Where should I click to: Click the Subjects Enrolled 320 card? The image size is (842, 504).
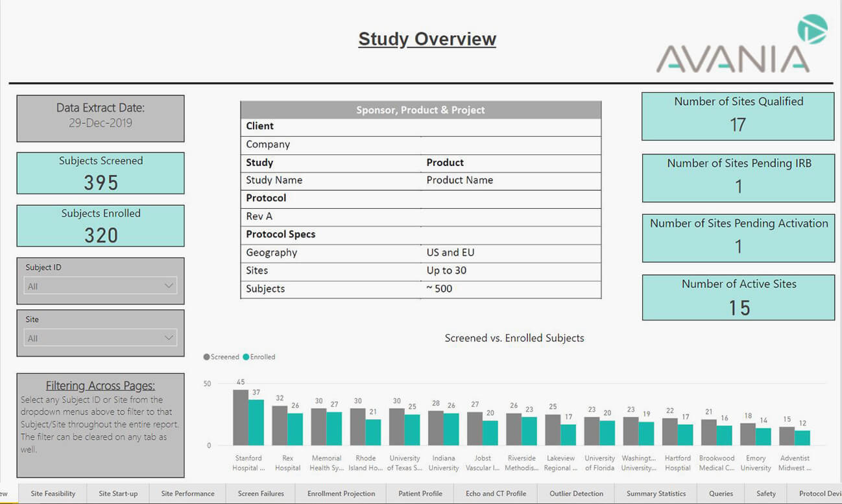coord(101,226)
